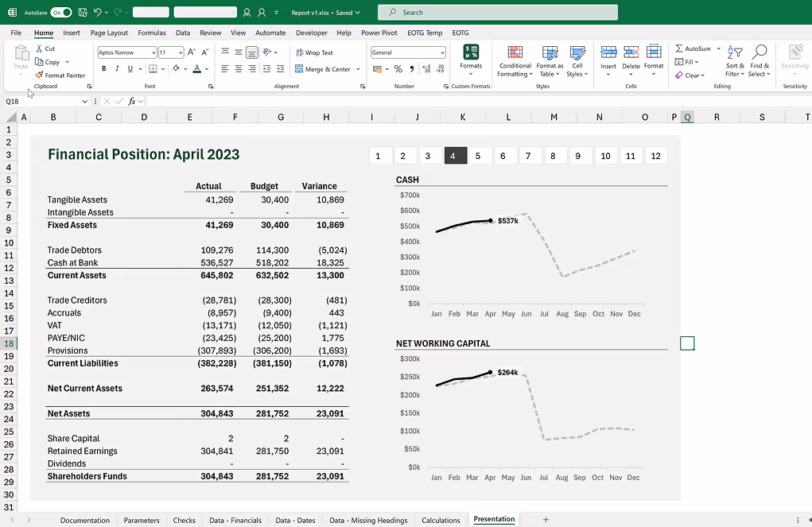Select column K header

(x=462, y=117)
